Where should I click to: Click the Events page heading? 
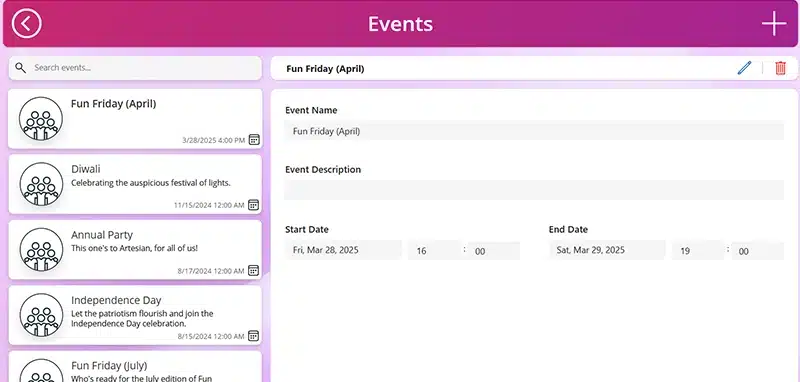tap(401, 24)
